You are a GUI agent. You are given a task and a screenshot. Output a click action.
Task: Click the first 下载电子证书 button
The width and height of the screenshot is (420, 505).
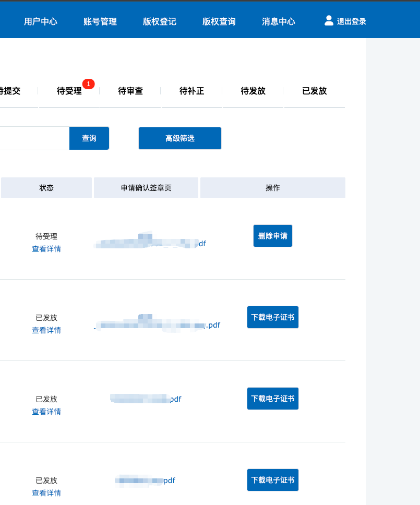click(x=273, y=317)
